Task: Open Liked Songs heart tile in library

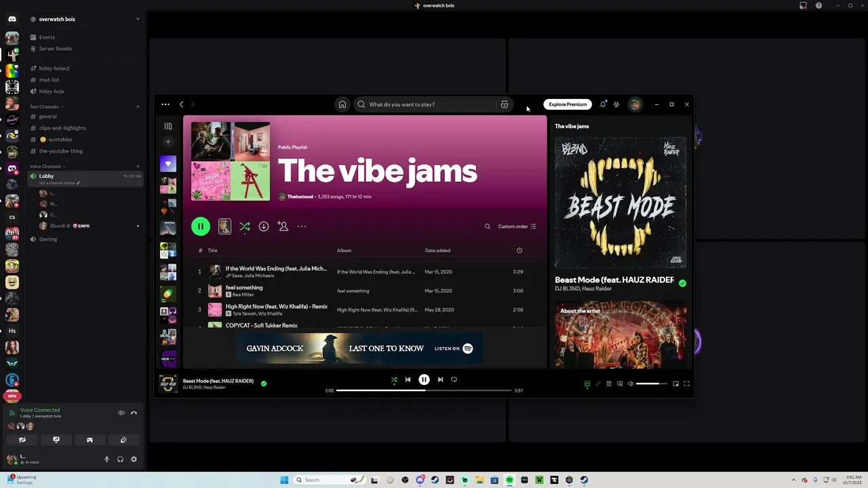Action: (168, 163)
